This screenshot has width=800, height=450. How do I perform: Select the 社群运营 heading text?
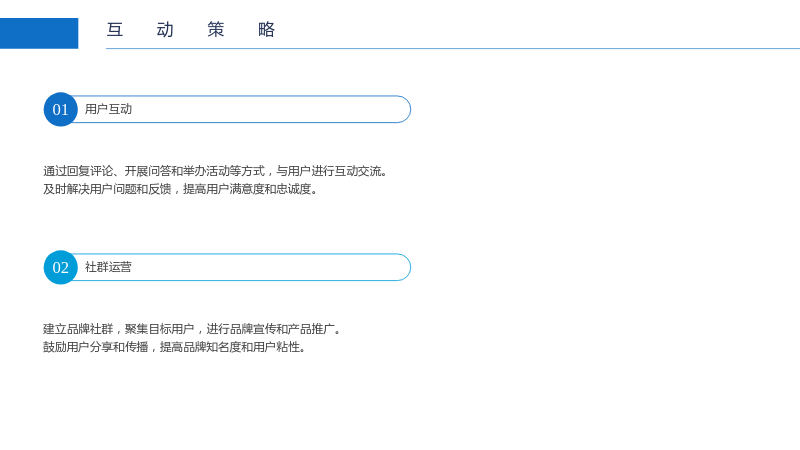(x=108, y=267)
